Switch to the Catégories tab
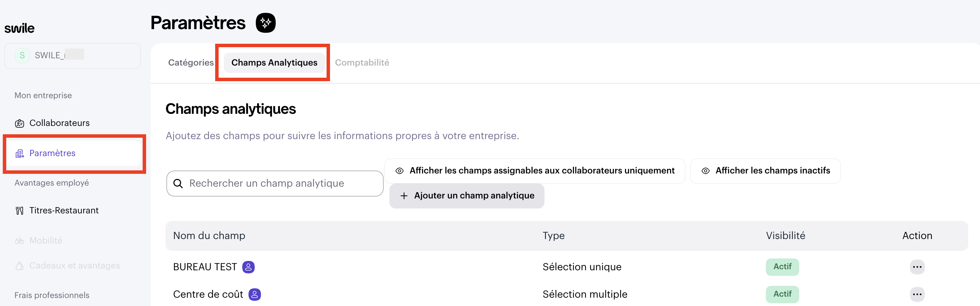Viewport: 980px width, 306px height. pos(191,63)
